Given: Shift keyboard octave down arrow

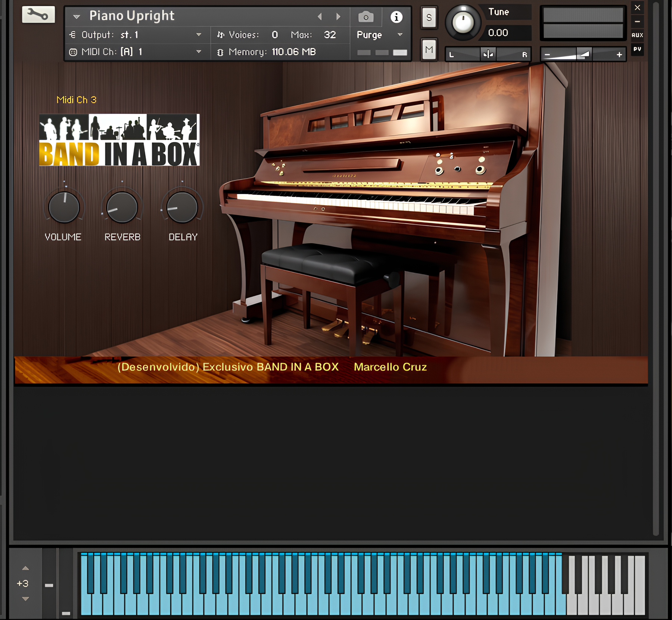Looking at the screenshot, I should click(x=25, y=599).
